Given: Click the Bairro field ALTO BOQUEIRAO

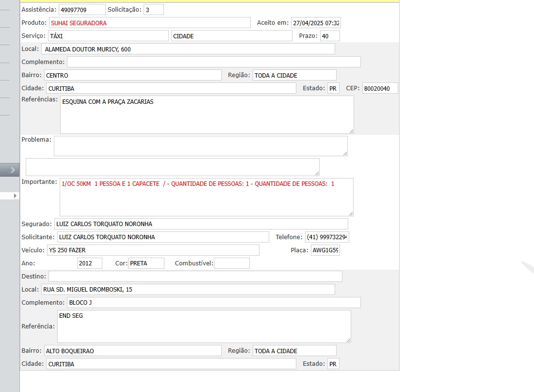Looking at the screenshot, I should point(133,351).
